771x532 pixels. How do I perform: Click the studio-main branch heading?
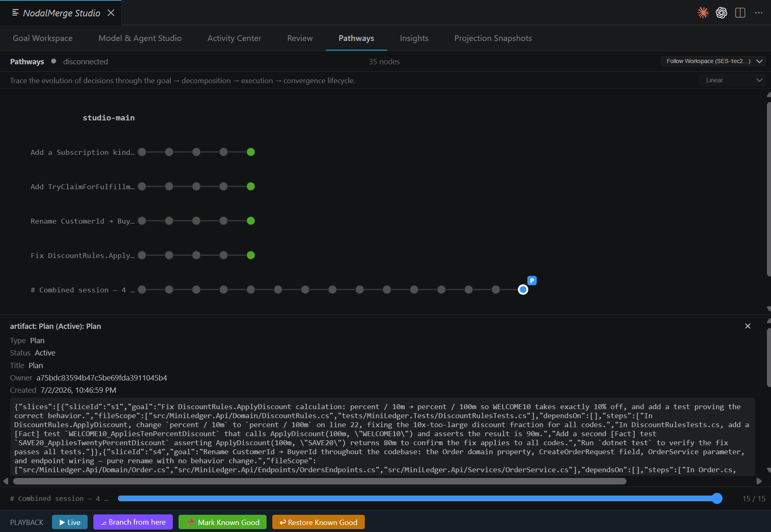click(x=109, y=118)
